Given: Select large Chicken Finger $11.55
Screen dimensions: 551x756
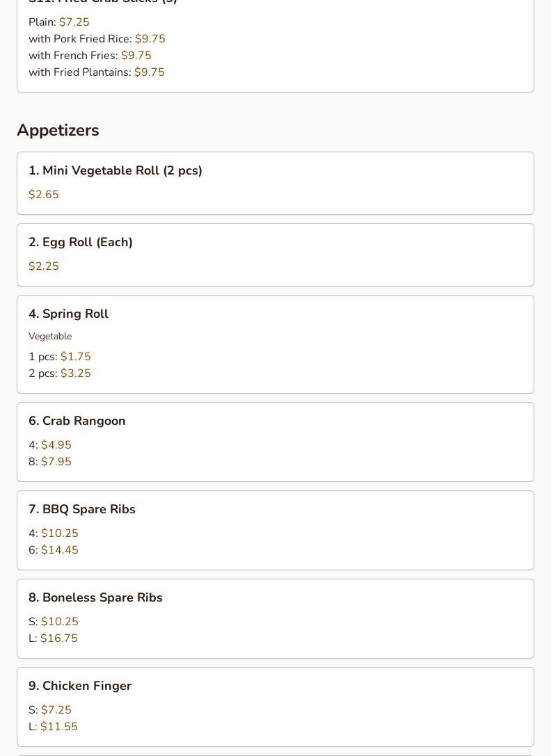Looking at the screenshot, I should (53, 726).
